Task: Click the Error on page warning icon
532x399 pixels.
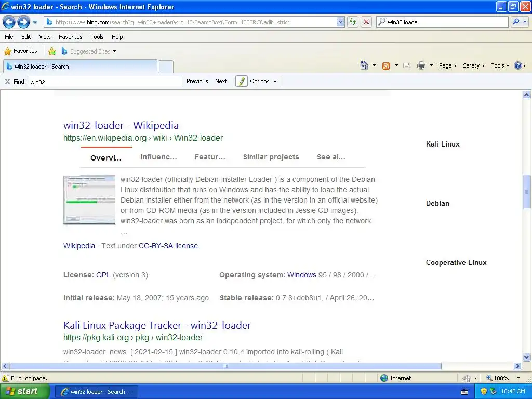Action: pyautogui.click(x=5, y=378)
